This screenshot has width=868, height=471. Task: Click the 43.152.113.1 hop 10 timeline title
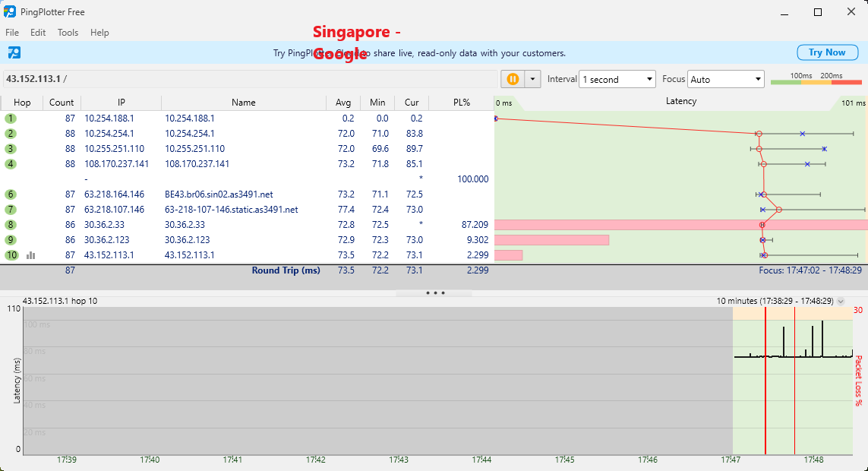pos(60,301)
